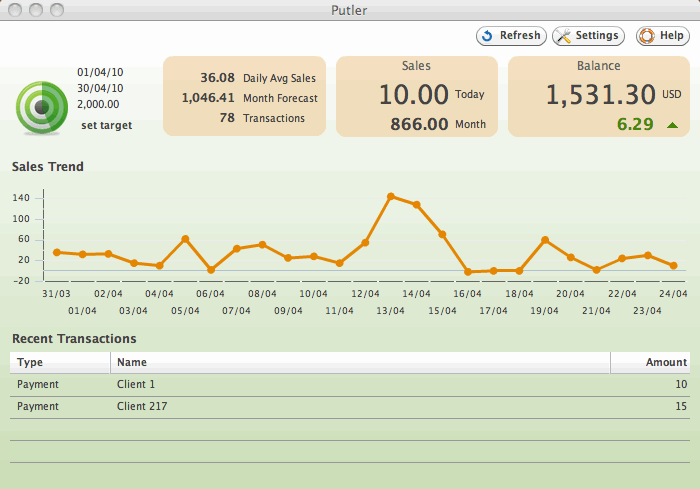Sort transactions by Type column header
The image size is (700, 489).
point(60,362)
